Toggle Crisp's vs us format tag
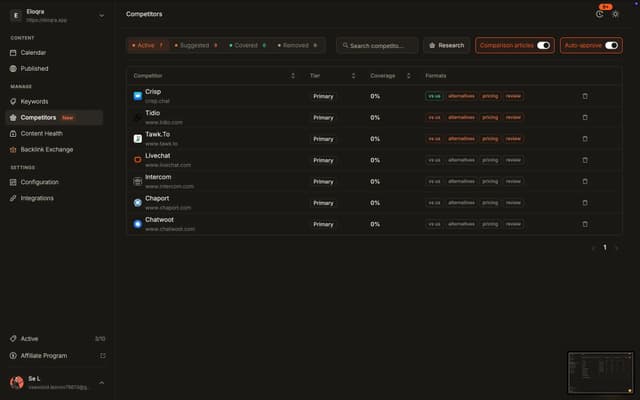The height and width of the screenshot is (400, 640). click(434, 96)
